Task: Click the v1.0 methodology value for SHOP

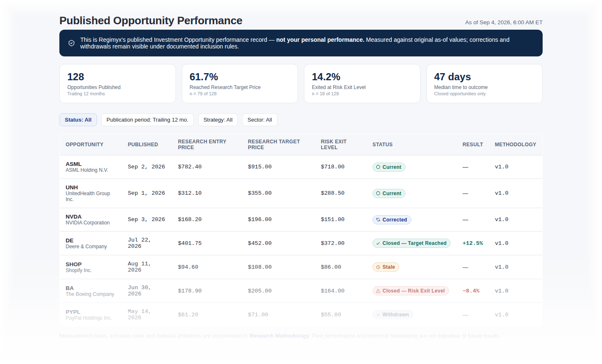Action: (x=502, y=267)
